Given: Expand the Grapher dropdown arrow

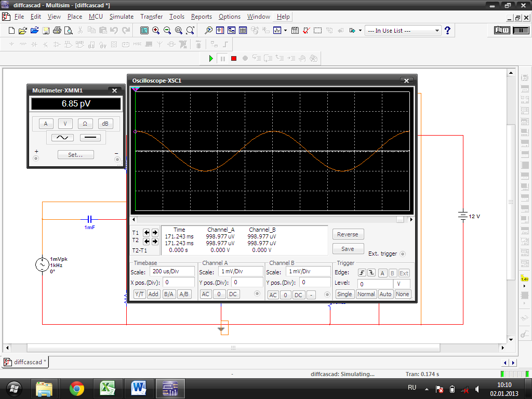Looking at the screenshot, I should coord(285,31).
